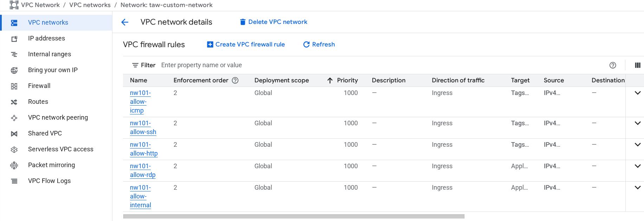644x221 pixels.
Task: Click the VPC networks sidebar icon
Action: (x=14, y=23)
